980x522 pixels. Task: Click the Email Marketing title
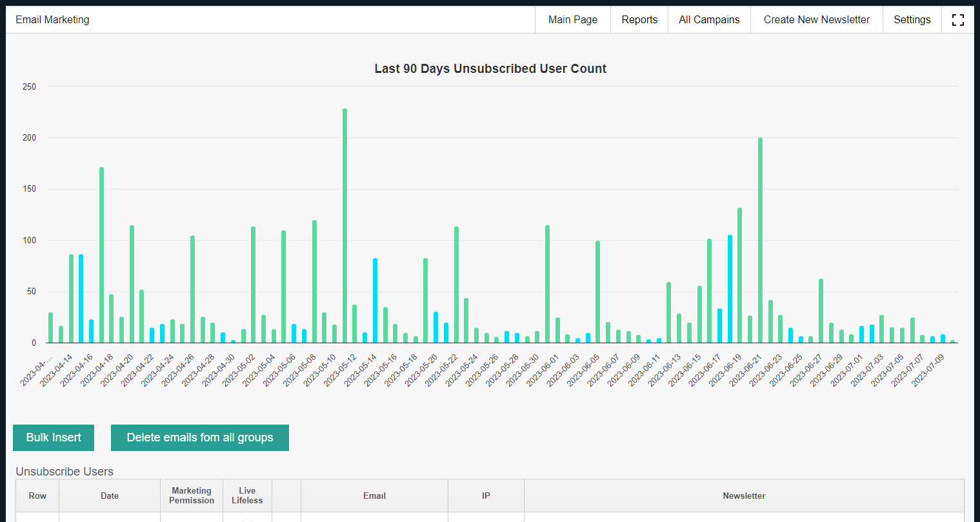(52, 20)
